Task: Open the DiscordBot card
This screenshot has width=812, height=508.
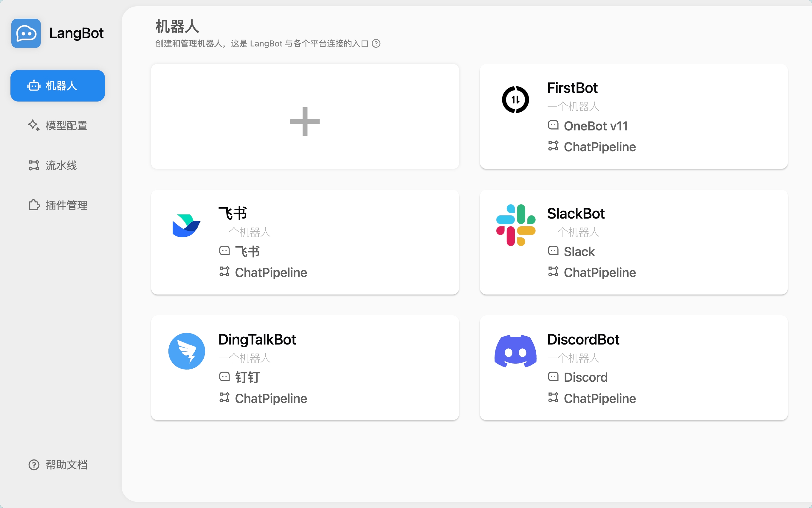Action: click(x=633, y=367)
